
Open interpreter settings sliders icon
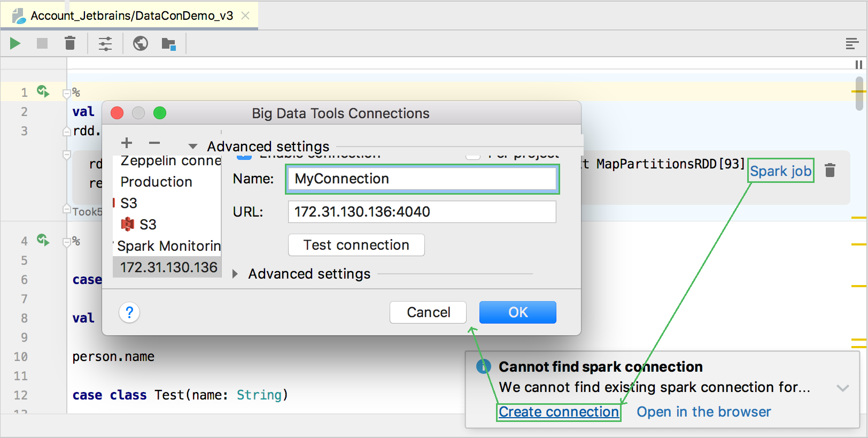pyautogui.click(x=105, y=43)
